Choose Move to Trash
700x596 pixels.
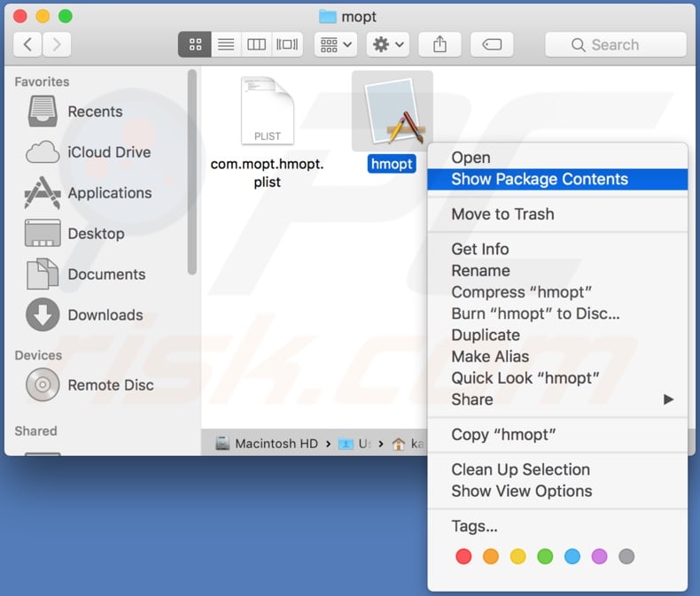557,214
